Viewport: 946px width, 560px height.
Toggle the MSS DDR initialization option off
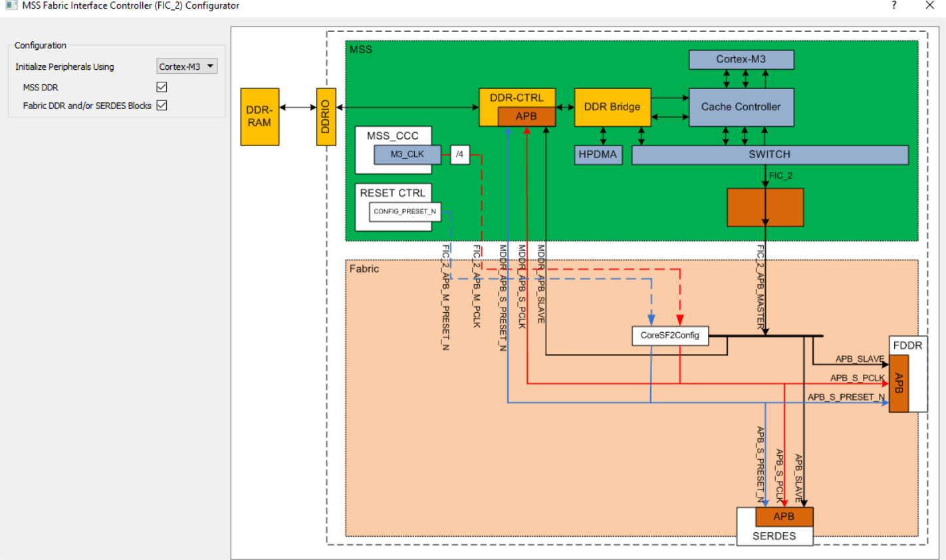coord(161,86)
